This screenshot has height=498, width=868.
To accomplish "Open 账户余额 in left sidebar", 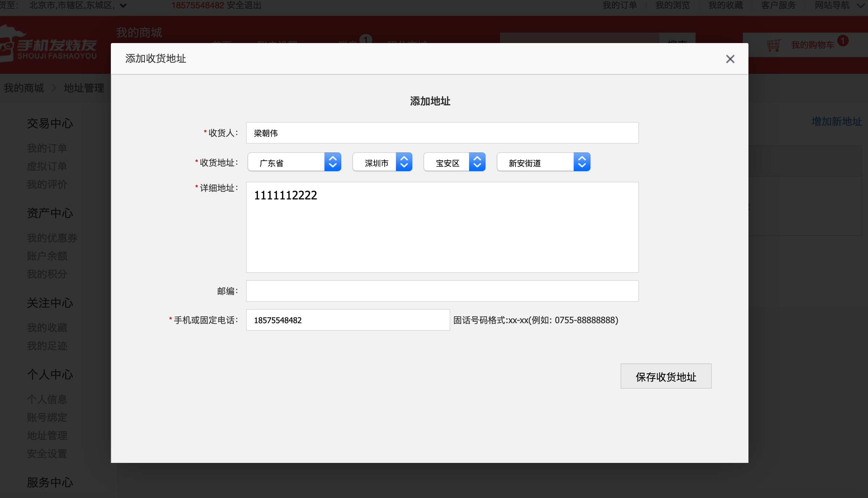I will [x=47, y=256].
